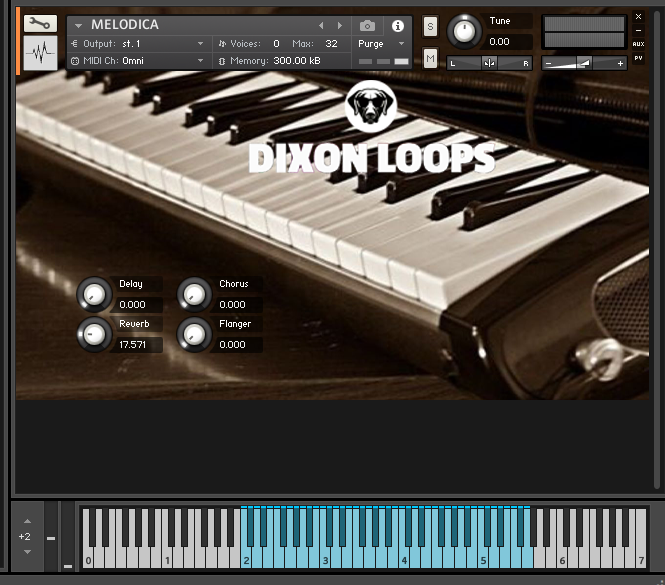Open the instrument info icon

397,25
